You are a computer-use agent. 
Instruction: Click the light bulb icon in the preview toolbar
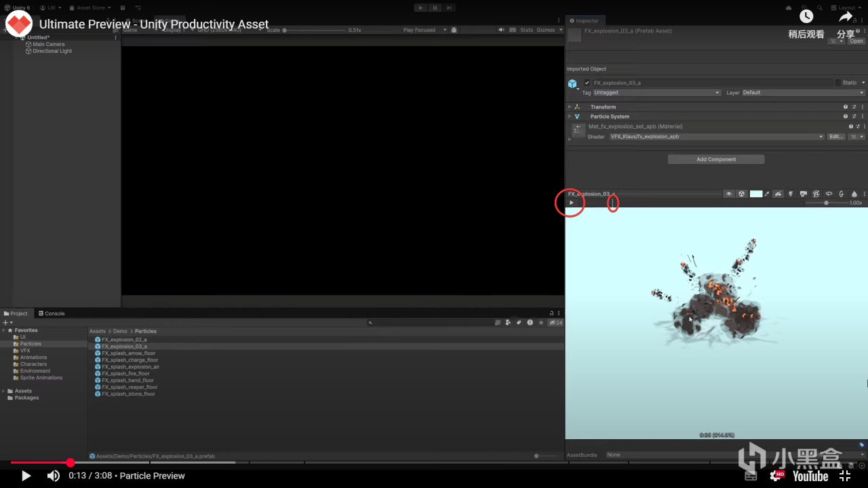(x=791, y=194)
